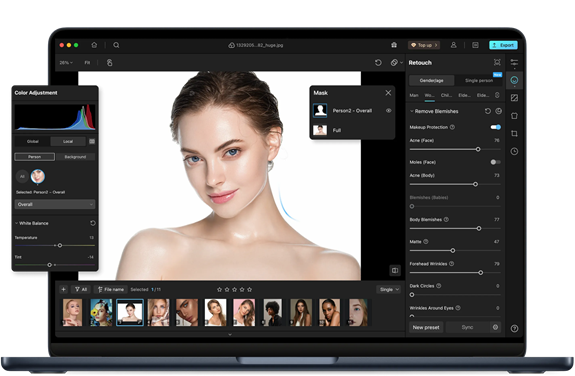The width and height of the screenshot is (575, 376).
Task: Click the Export button
Action: click(503, 45)
